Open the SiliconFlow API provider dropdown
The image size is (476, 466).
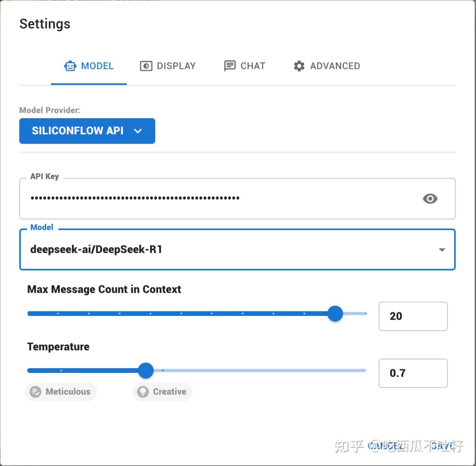coord(87,131)
